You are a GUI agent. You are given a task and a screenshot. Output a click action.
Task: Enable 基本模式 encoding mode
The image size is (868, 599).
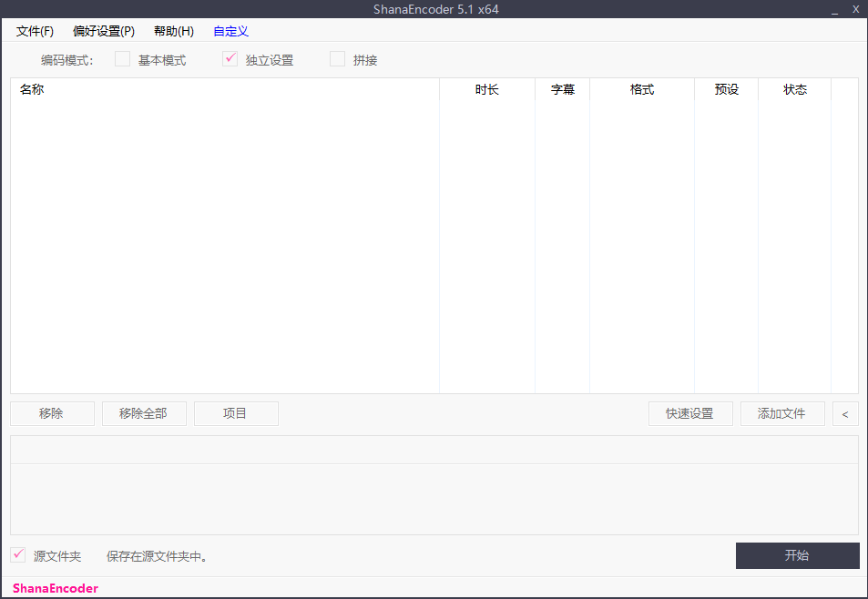click(x=123, y=59)
